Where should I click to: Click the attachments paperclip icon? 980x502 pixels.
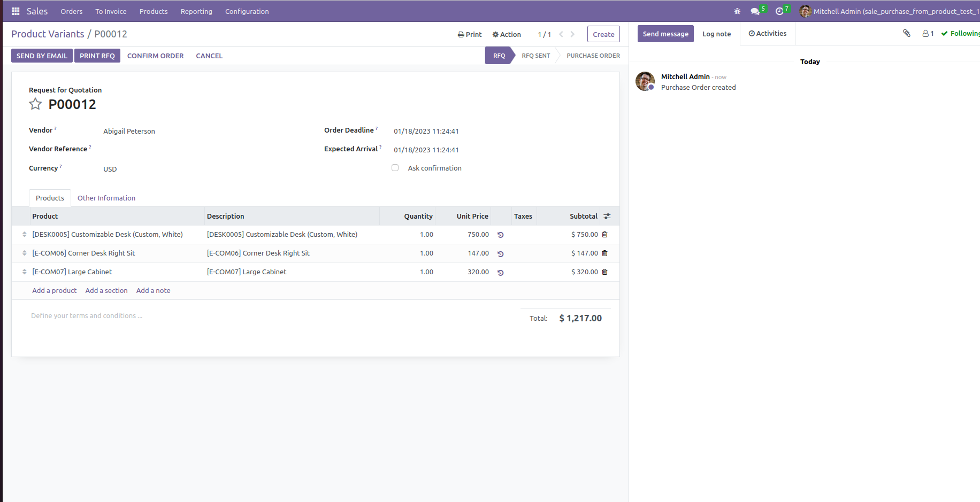[907, 33]
